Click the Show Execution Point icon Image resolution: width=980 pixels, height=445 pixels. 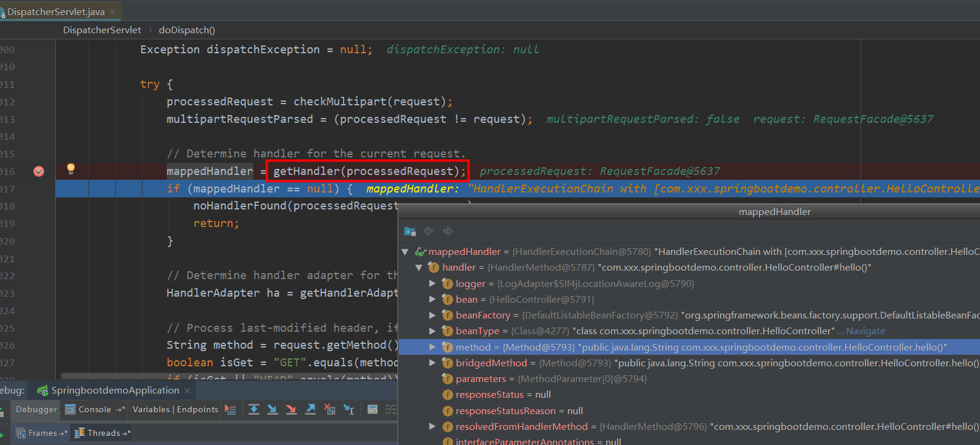(230, 410)
